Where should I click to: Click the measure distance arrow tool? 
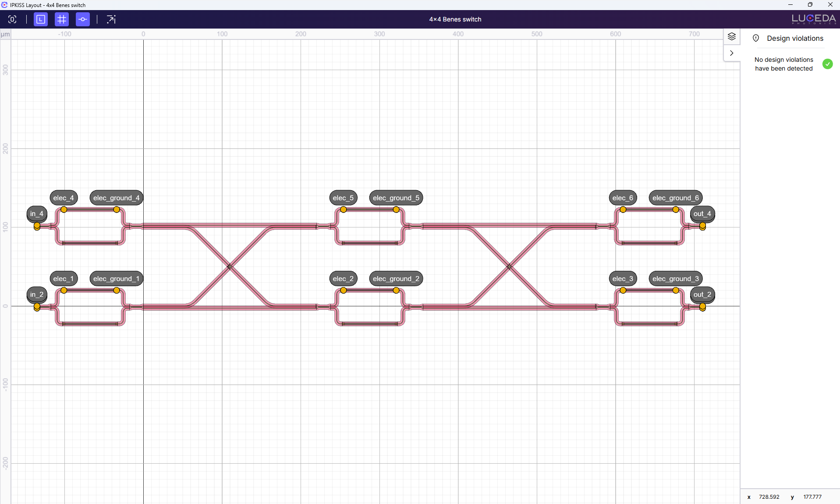[x=111, y=19]
